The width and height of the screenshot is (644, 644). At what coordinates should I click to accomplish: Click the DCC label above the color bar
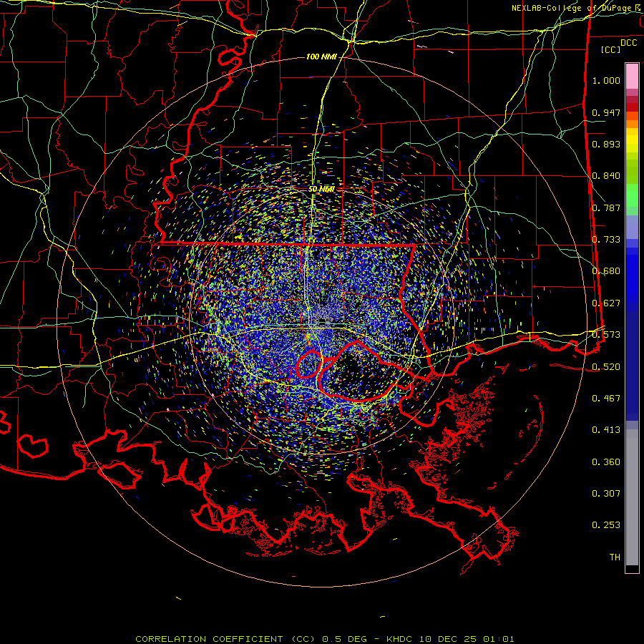628,43
